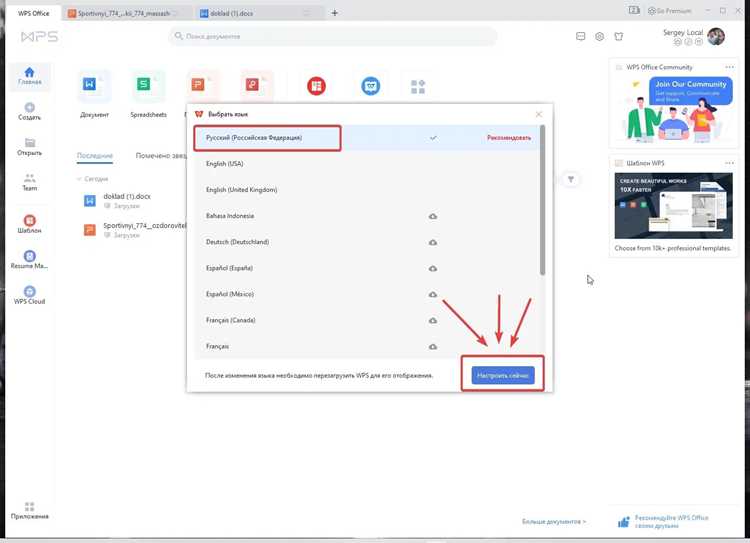Open WPS Cloud in the sidebar
The width and height of the screenshot is (750, 543).
(29, 295)
